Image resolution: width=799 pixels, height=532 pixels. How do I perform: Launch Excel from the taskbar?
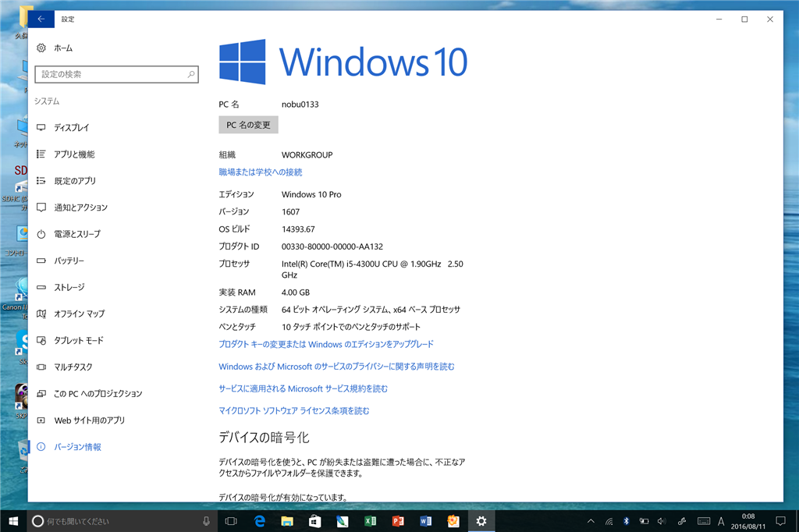(370, 521)
